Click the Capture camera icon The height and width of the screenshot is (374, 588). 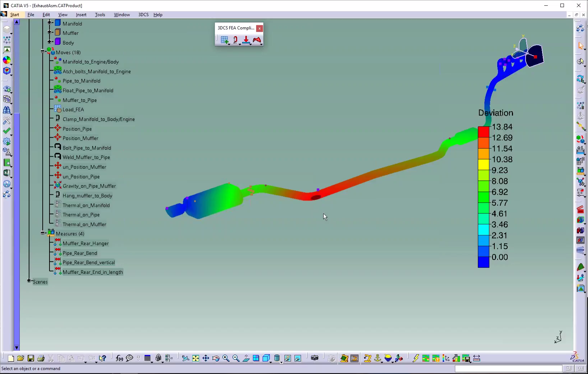[315, 358]
